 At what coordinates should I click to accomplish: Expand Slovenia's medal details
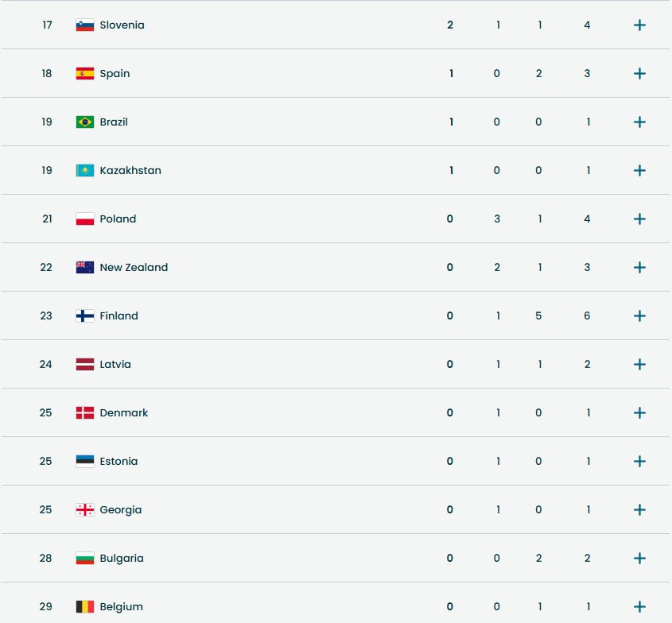pos(639,25)
